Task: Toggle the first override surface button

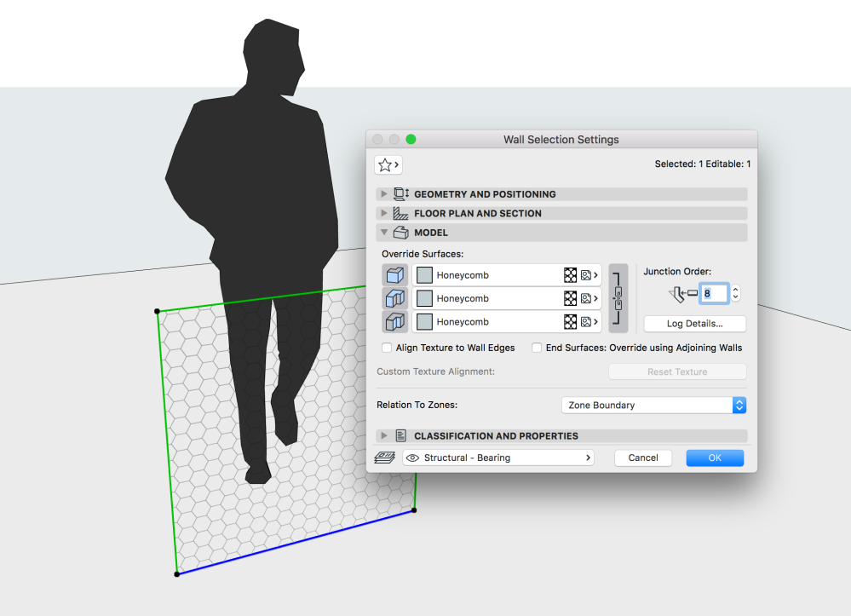Action: click(395, 275)
